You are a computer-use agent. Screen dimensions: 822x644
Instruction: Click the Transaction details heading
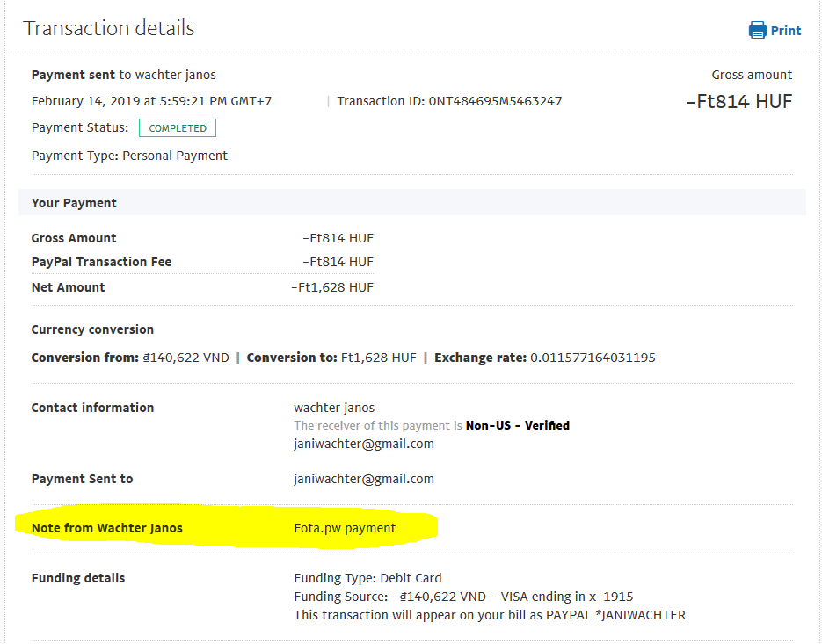(108, 28)
